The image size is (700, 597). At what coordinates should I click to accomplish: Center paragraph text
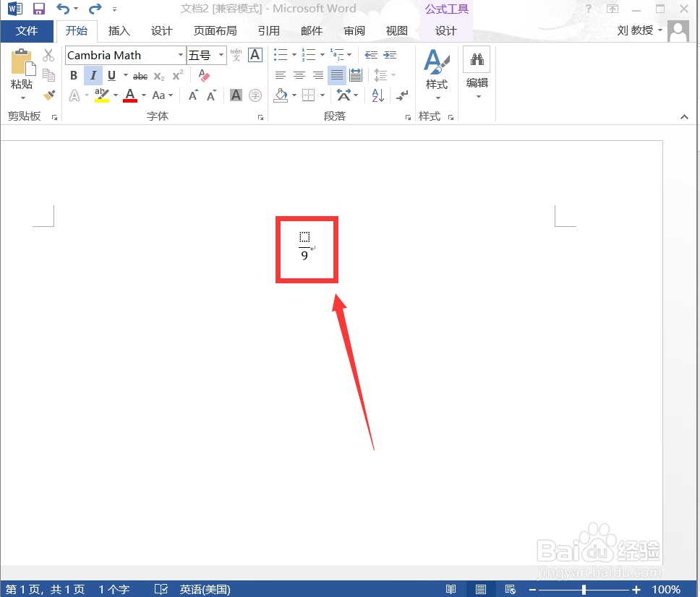299,75
